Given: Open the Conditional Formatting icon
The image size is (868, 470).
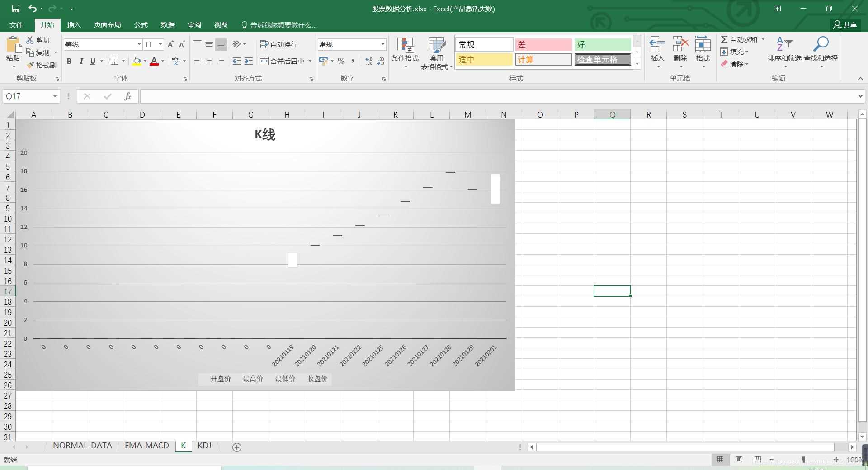Looking at the screenshot, I should [405, 46].
